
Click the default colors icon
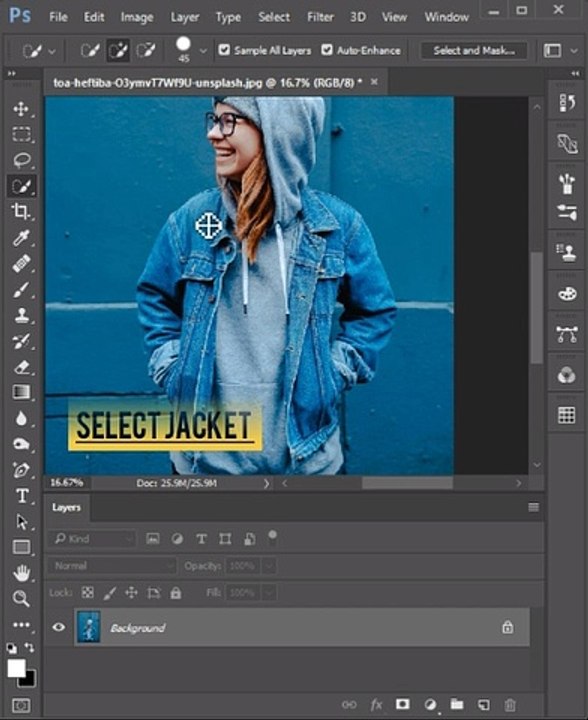coord(11,648)
